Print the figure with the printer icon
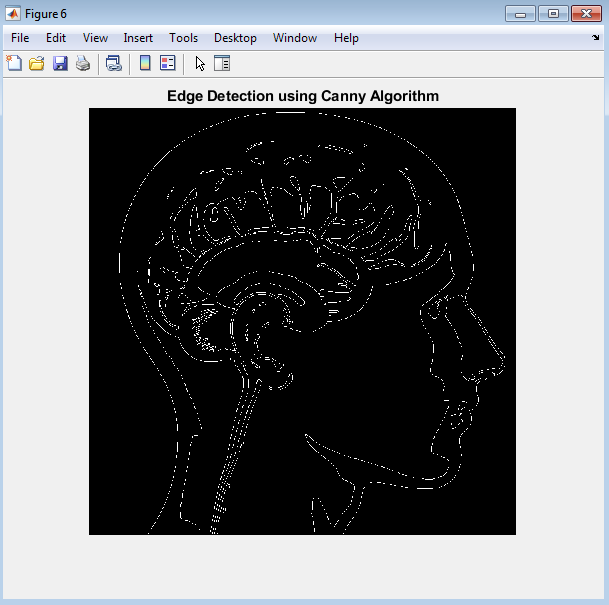This screenshot has width=609, height=605. coord(83,63)
